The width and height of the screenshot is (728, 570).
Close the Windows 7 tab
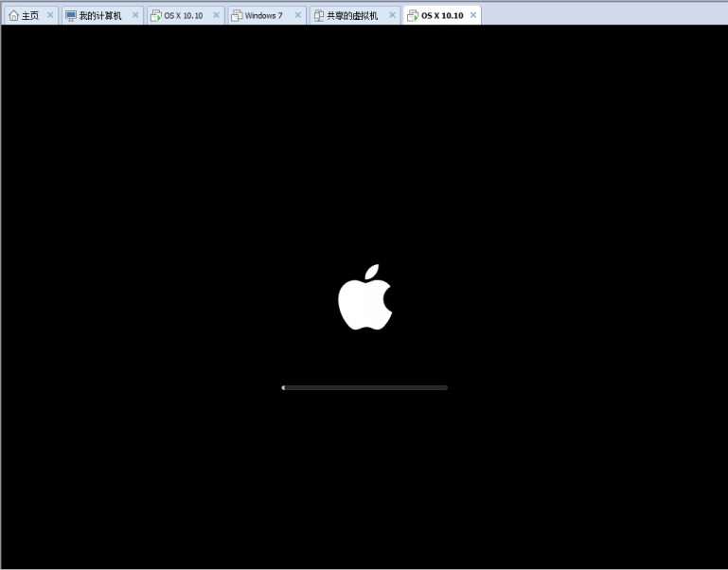click(x=297, y=15)
